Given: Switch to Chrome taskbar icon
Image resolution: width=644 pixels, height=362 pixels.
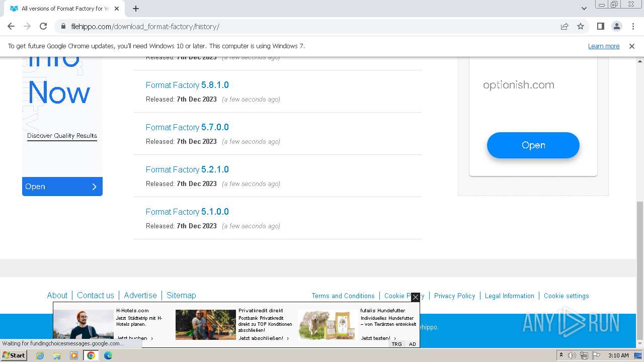Looking at the screenshot, I should point(91,355).
